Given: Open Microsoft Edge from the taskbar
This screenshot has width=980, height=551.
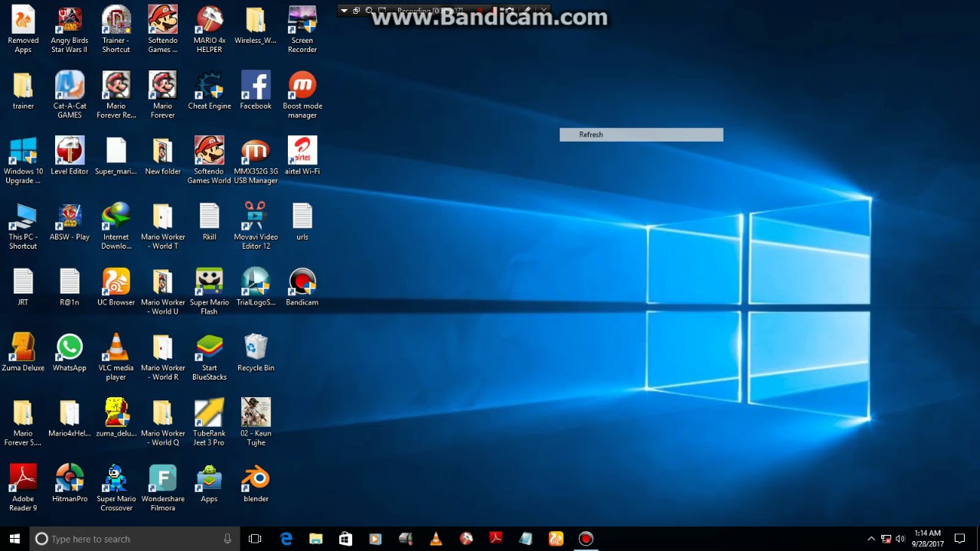Looking at the screenshot, I should (286, 539).
